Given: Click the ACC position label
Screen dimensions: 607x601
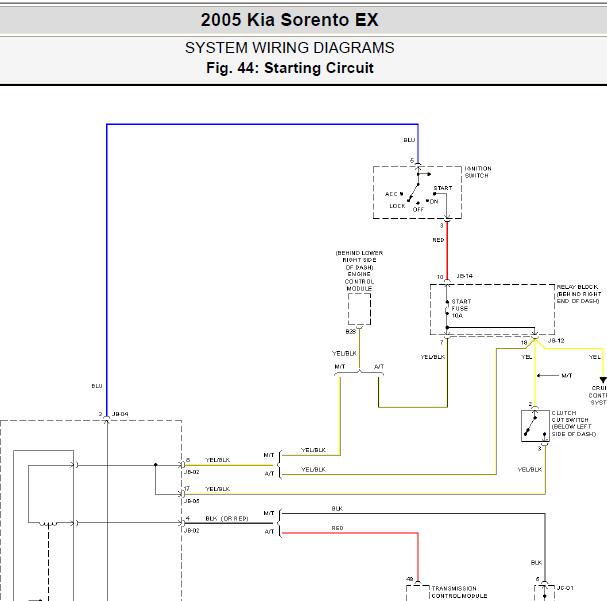Looking at the screenshot, I should coord(391,194).
